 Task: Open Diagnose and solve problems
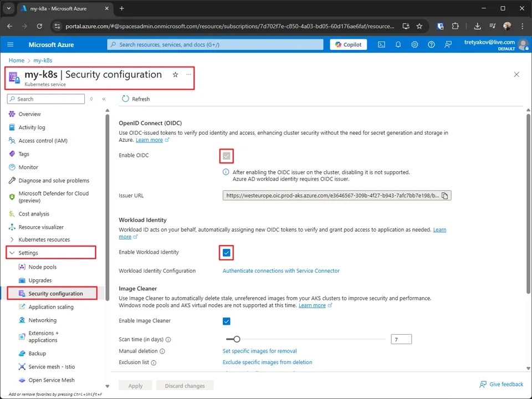tap(54, 181)
